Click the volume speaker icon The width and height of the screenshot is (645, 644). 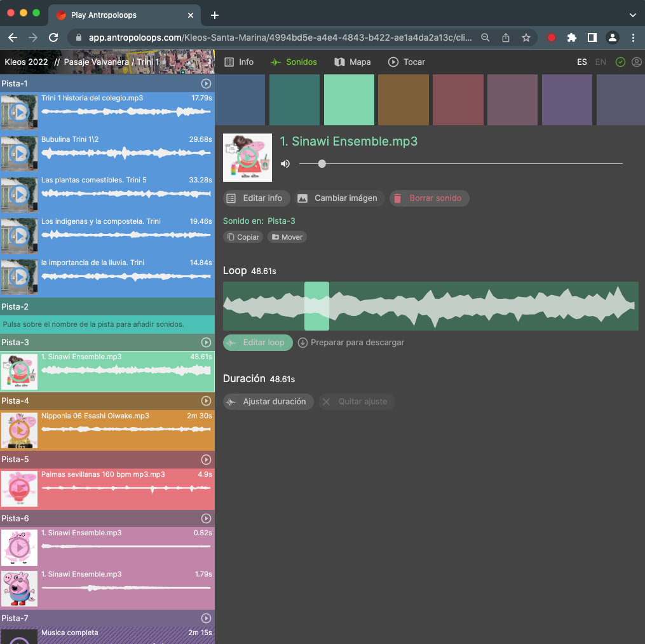click(x=285, y=164)
